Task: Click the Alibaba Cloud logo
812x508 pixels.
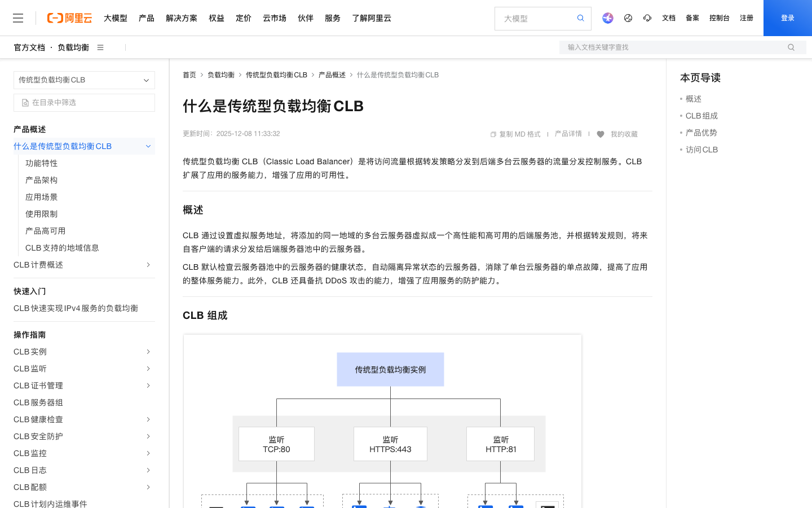Action: (69, 18)
